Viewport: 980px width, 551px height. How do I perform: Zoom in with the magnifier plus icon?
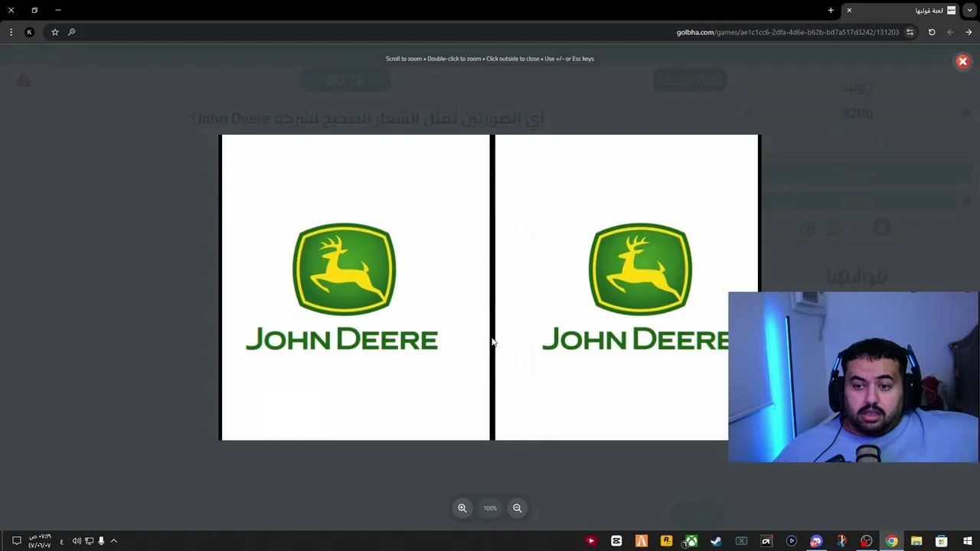pyautogui.click(x=462, y=508)
